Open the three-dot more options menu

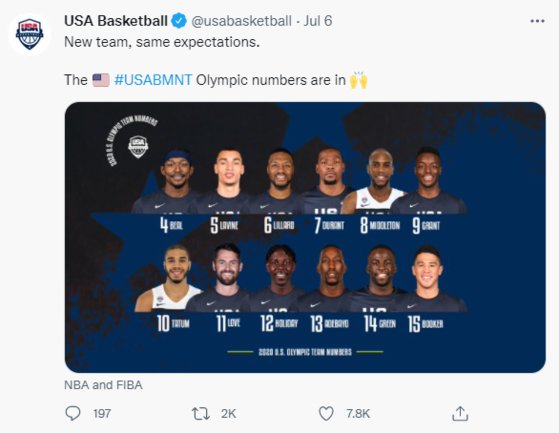537,21
